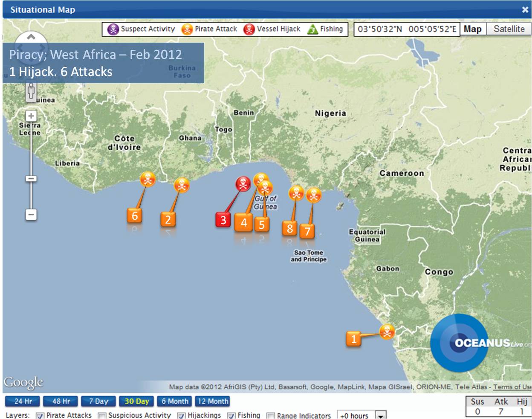The width and height of the screenshot is (532, 419).
Task: Select the pirate attack marker linked to label 7
Action: click(314, 195)
